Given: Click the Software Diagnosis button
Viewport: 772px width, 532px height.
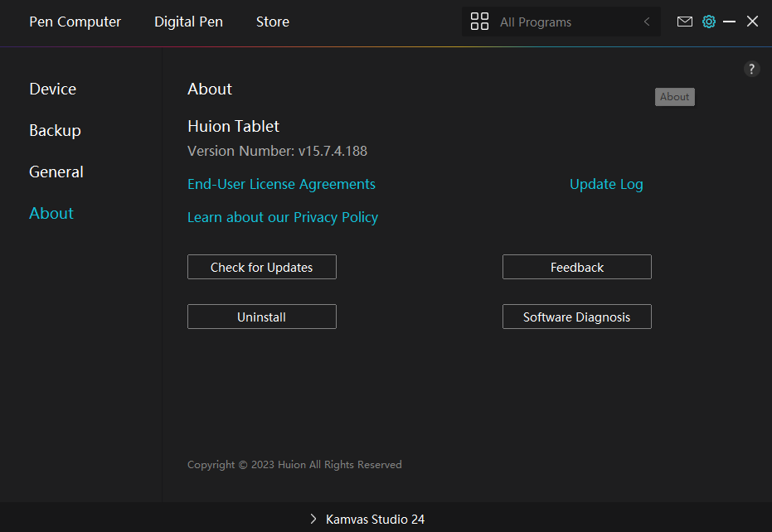Looking at the screenshot, I should pos(576,317).
